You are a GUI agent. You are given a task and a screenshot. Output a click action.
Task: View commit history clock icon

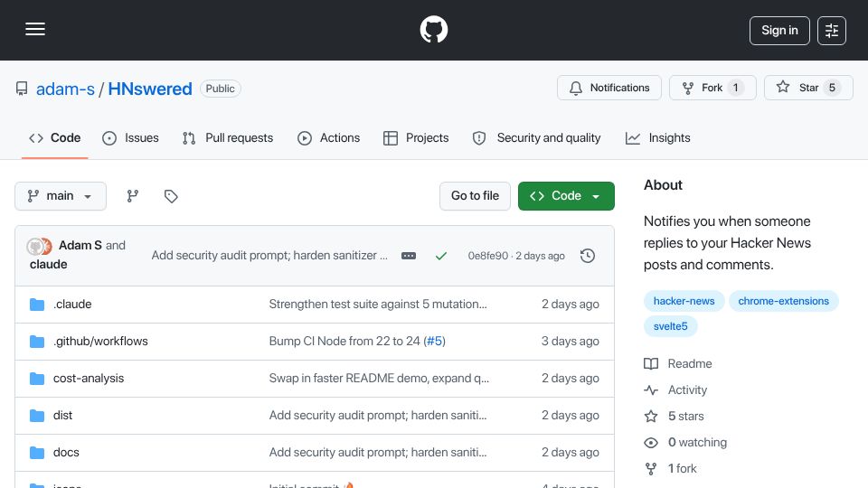click(x=588, y=256)
